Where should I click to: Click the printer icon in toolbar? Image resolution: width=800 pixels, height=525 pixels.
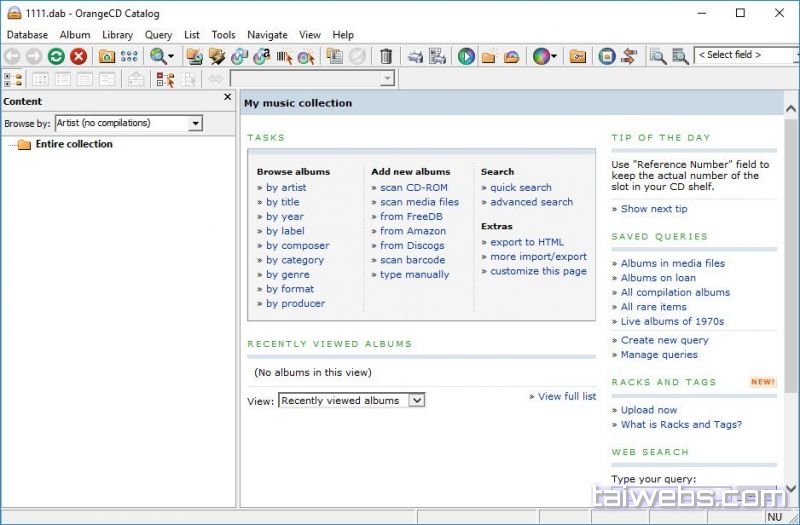[415, 57]
